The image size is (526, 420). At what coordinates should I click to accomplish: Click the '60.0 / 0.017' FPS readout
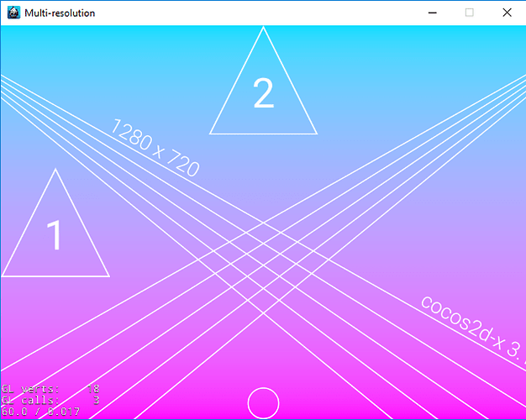tap(40, 412)
